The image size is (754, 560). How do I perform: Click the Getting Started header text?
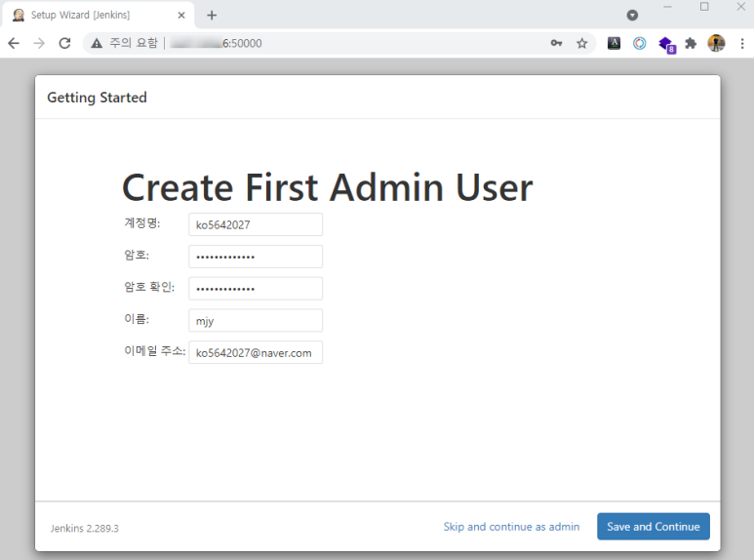pyautogui.click(x=98, y=98)
